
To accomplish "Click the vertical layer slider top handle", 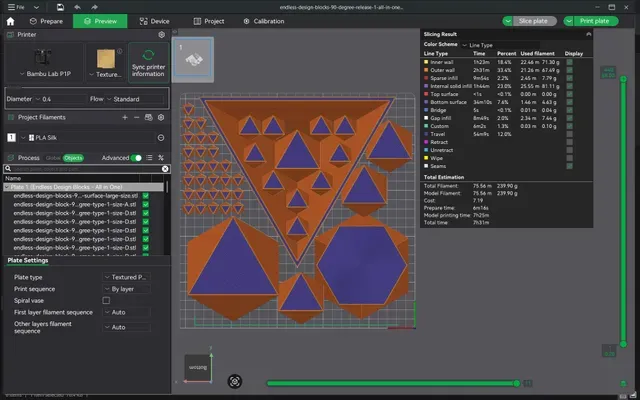I will tap(623, 79).
